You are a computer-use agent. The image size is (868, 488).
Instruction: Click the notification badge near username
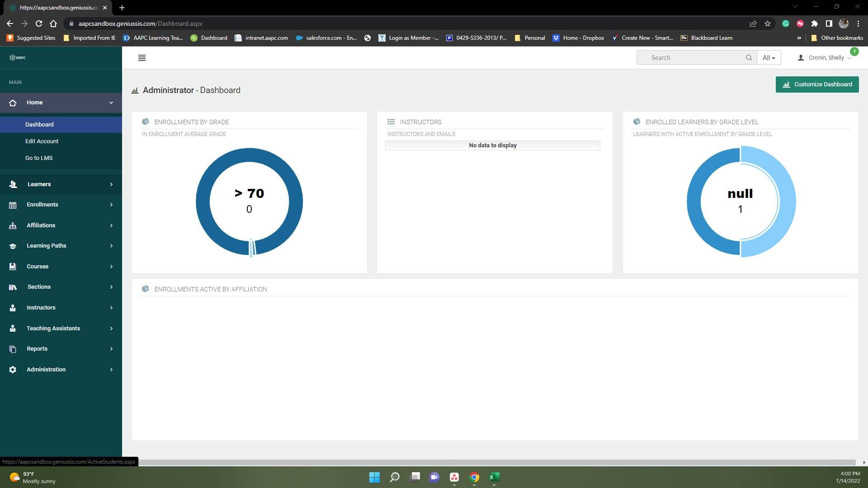854,52
